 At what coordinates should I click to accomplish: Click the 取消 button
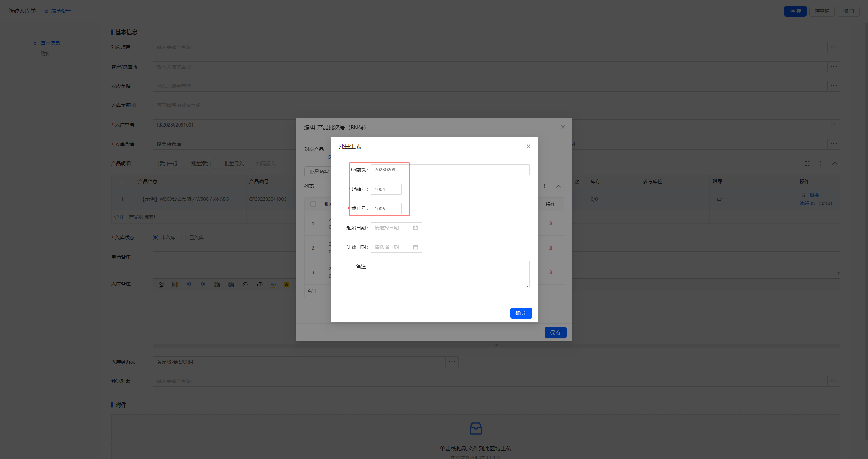(848, 11)
